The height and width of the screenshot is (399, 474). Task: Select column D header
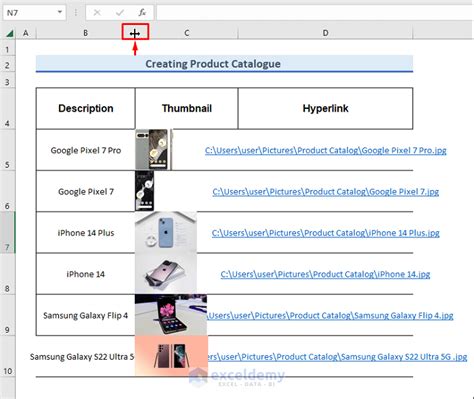[325, 33]
